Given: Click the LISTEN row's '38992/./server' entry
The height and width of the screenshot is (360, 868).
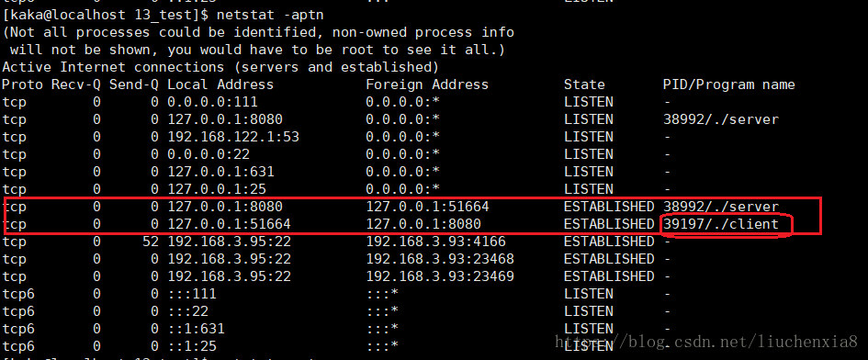Looking at the screenshot, I should (x=721, y=119).
